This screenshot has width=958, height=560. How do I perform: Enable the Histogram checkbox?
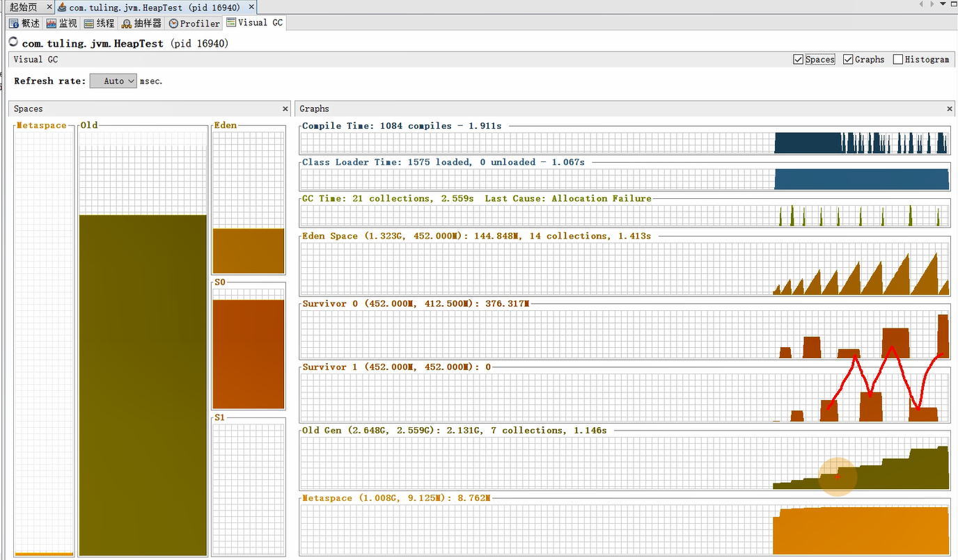898,59
